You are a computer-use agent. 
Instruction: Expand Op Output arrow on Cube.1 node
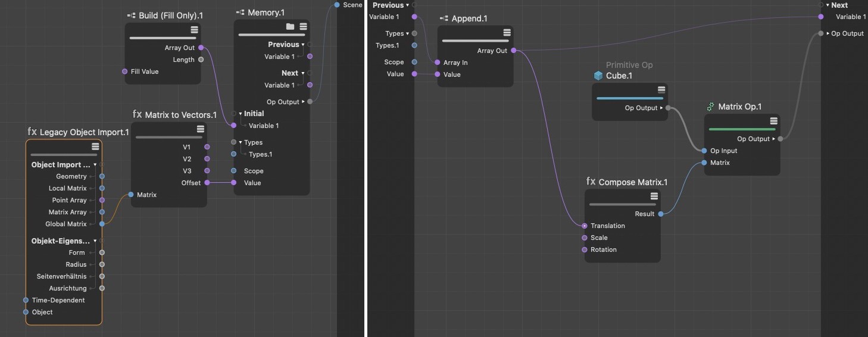point(661,108)
